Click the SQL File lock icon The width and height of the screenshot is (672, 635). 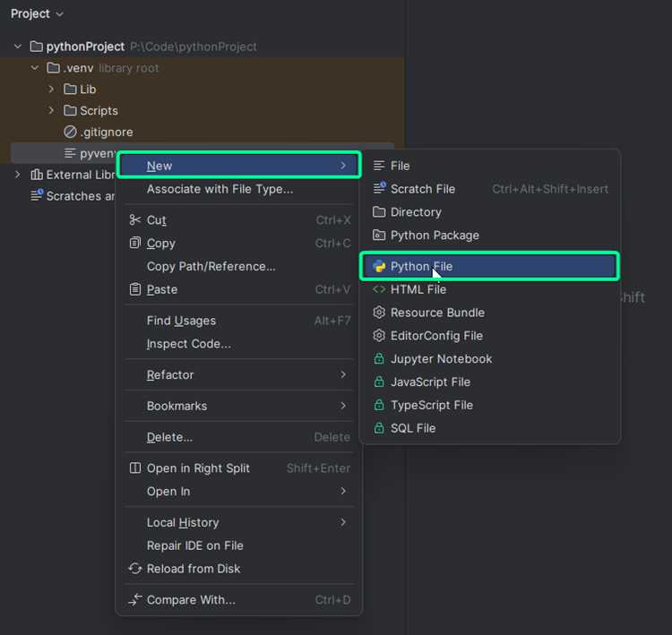(379, 427)
